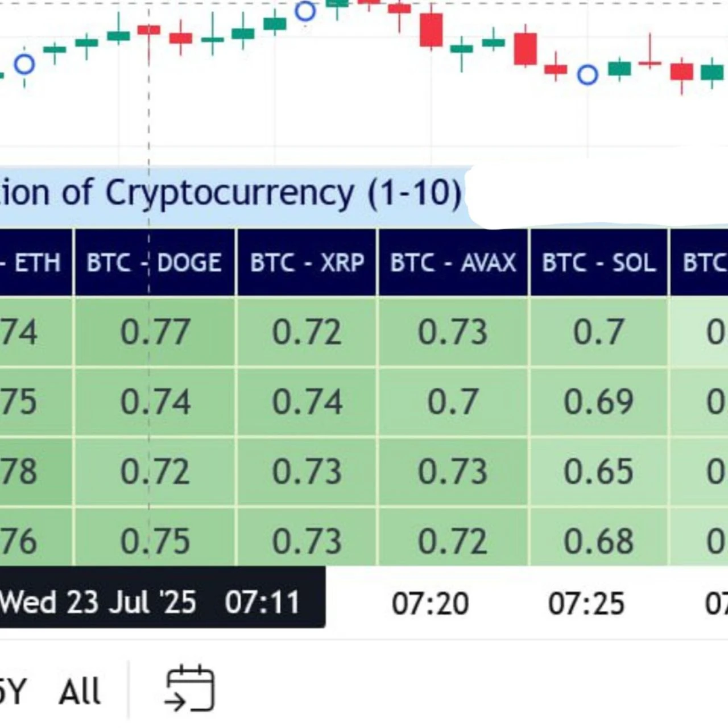Click the 0.77 cell under BTC - DOGE
The image size is (728, 728).
155,332
